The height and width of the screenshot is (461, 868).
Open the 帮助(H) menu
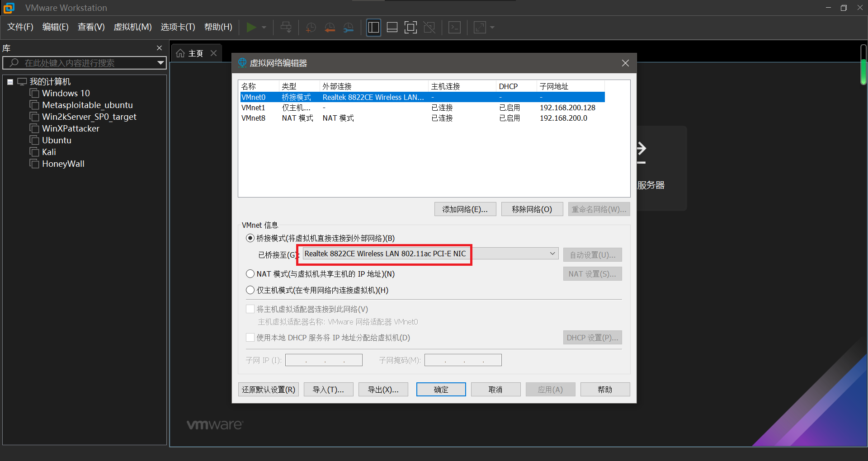click(x=218, y=27)
